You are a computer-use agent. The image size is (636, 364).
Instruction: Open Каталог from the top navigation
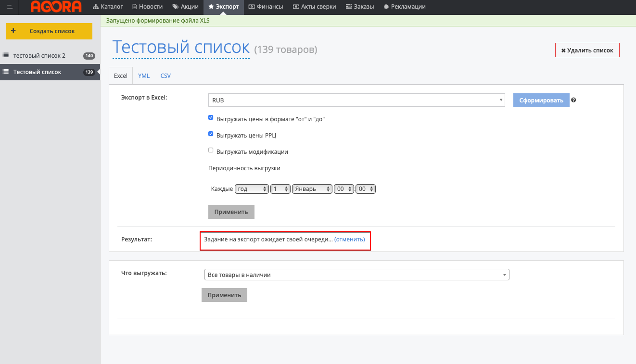click(x=108, y=7)
